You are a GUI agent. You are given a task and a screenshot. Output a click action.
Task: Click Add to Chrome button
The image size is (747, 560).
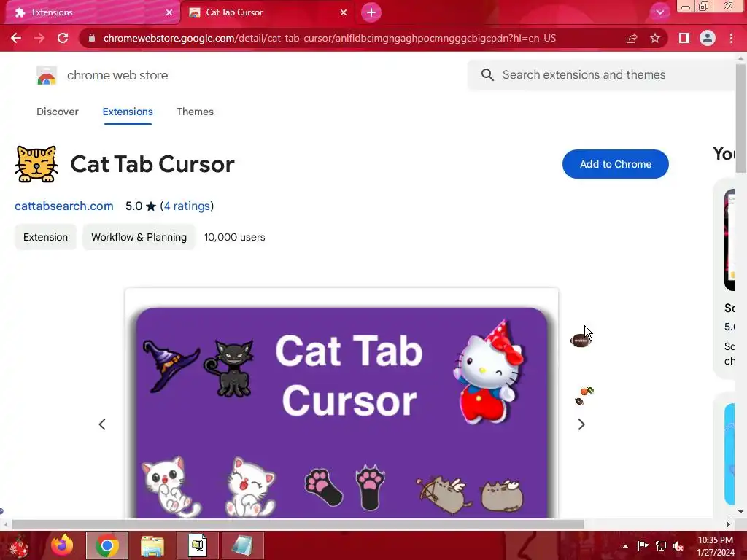point(615,164)
